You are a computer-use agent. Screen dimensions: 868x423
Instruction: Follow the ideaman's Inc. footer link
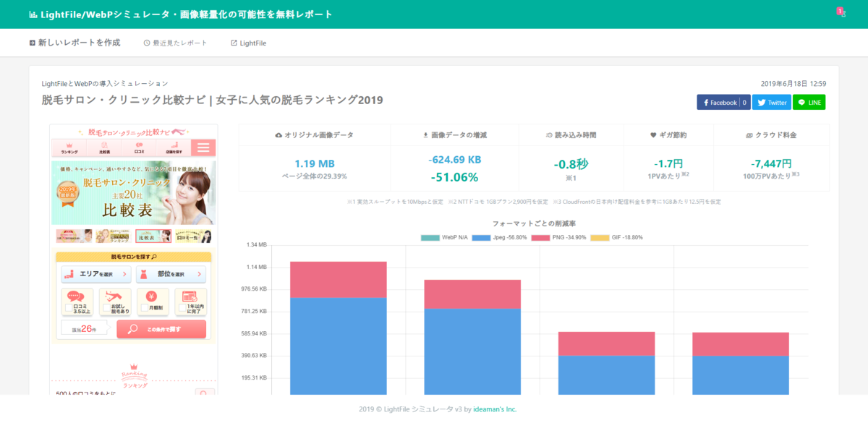tap(495, 409)
